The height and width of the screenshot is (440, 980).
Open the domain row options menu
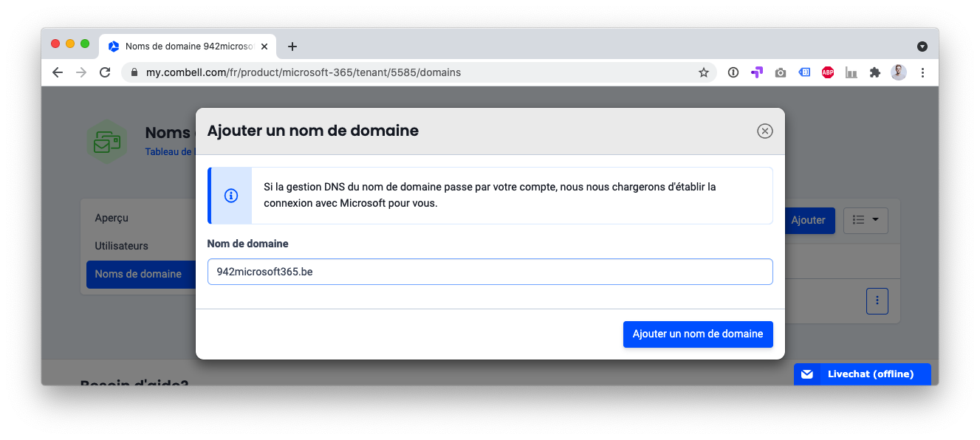click(x=877, y=300)
